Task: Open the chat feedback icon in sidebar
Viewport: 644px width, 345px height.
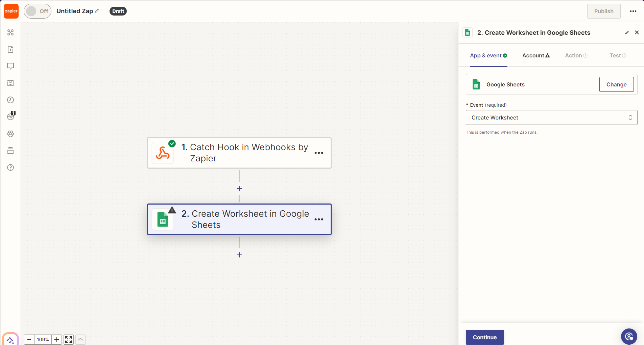Action: click(x=10, y=66)
